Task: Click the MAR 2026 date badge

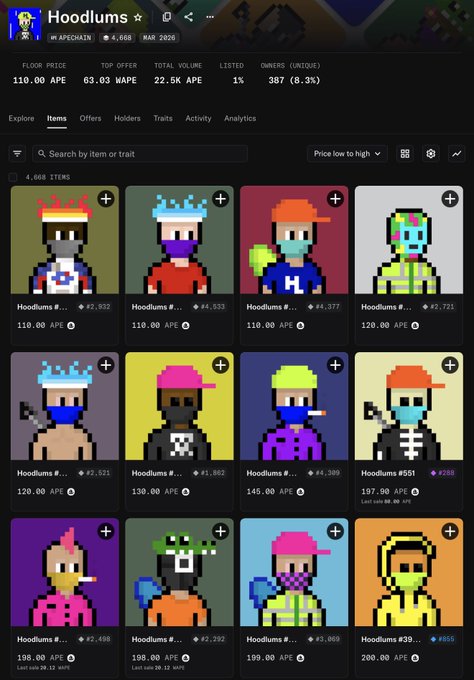Action: click(159, 38)
